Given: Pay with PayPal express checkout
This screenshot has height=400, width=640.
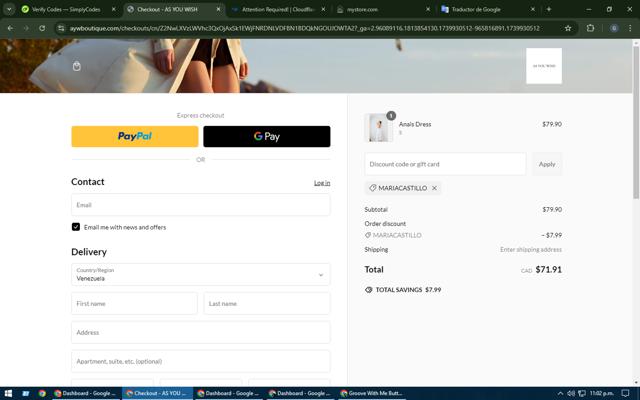Looking at the screenshot, I should tap(135, 136).
